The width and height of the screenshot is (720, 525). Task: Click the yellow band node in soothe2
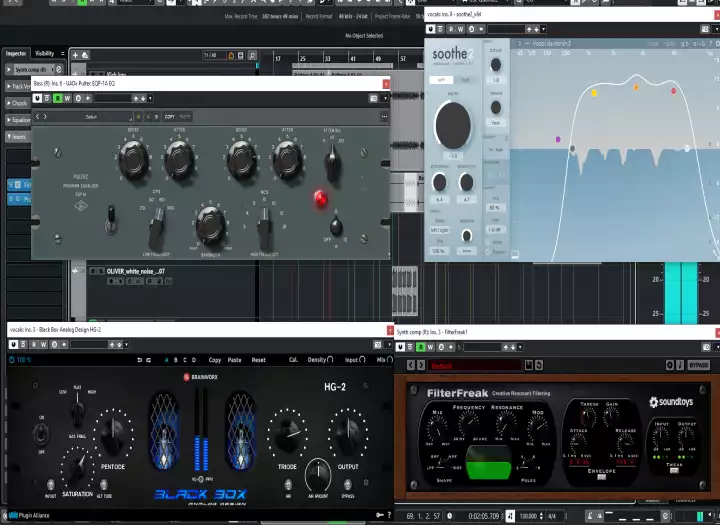(x=594, y=93)
